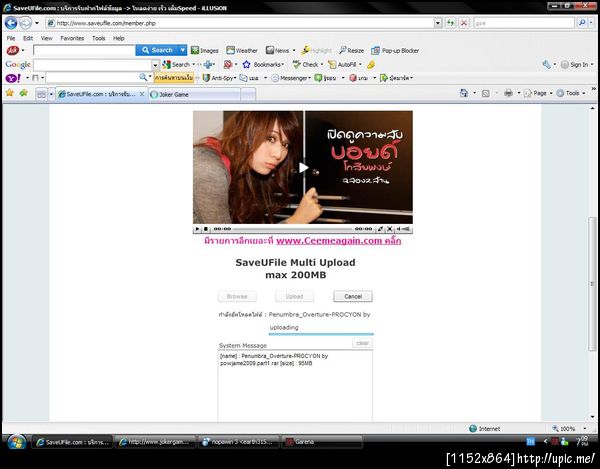This screenshot has width=600, height=469.
Task: Open the Tools menu in the menu bar
Action: [x=98, y=38]
